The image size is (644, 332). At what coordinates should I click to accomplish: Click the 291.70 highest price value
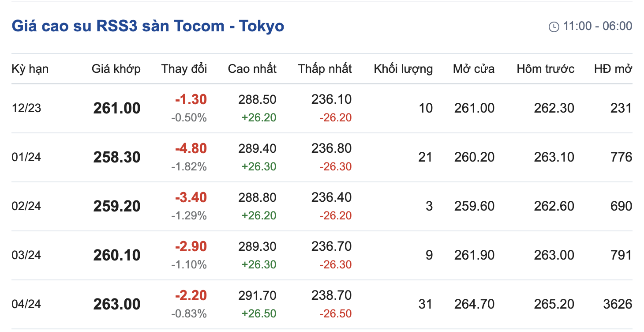click(x=257, y=295)
